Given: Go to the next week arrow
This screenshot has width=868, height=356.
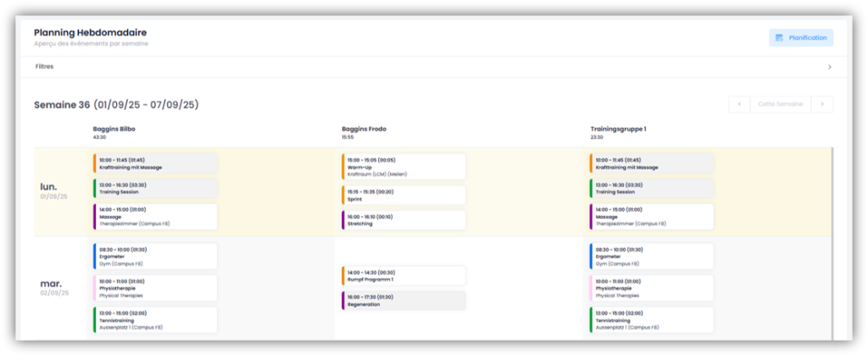Looking at the screenshot, I should pyautogui.click(x=821, y=104).
